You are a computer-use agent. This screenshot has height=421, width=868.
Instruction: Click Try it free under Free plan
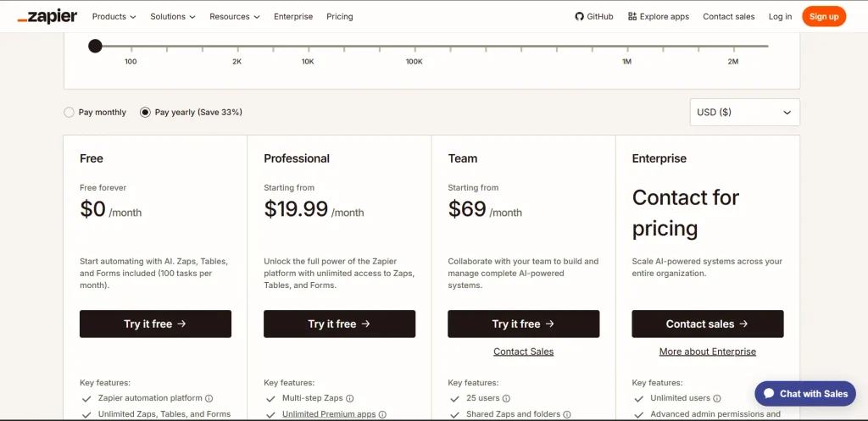click(x=156, y=324)
